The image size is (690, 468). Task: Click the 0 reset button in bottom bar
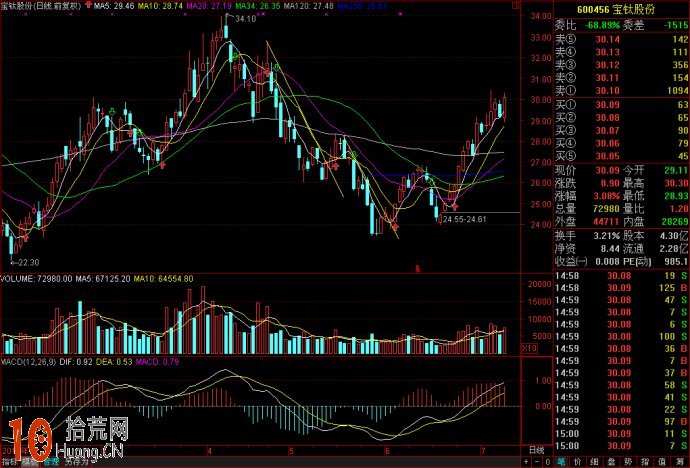point(548,462)
